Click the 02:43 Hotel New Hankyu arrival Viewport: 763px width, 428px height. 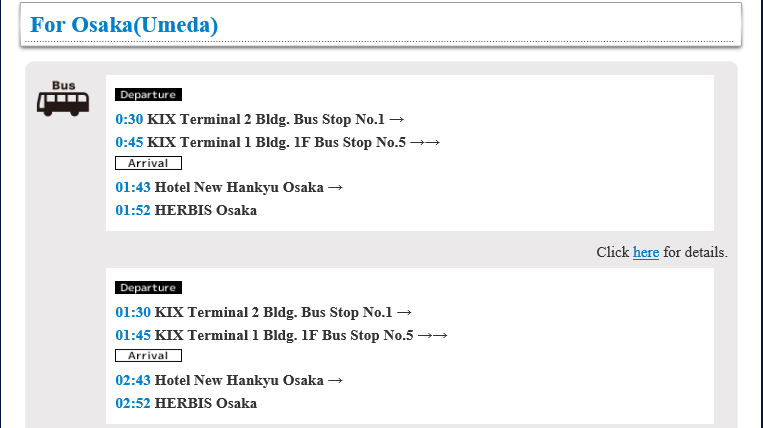click(x=133, y=380)
